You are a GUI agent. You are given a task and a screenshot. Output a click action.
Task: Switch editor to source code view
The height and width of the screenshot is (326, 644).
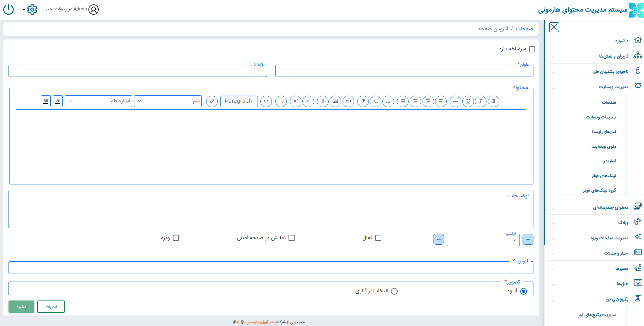pyautogui.click(x=266, y=101)
